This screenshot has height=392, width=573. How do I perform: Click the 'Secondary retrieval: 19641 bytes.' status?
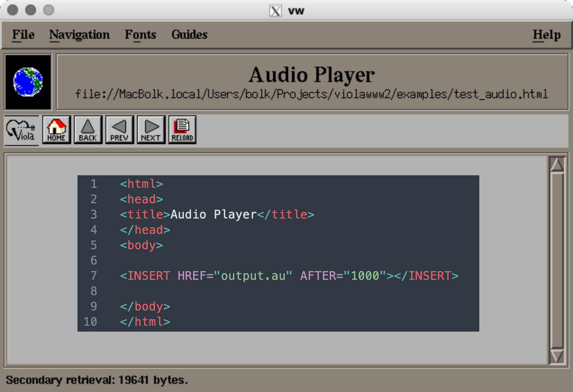point(97,380)
